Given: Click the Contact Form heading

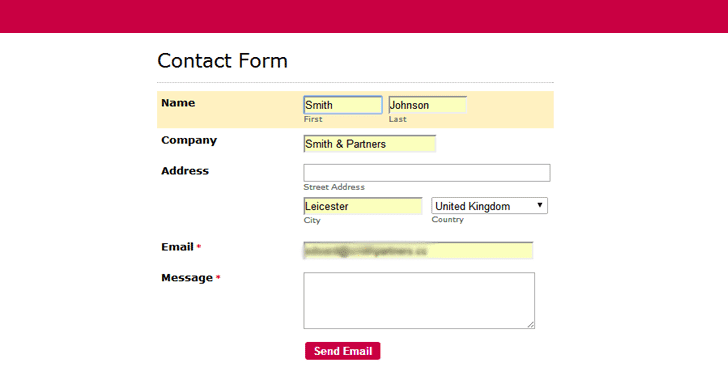Looking at the screenshot, I should (x=222, y=61).
